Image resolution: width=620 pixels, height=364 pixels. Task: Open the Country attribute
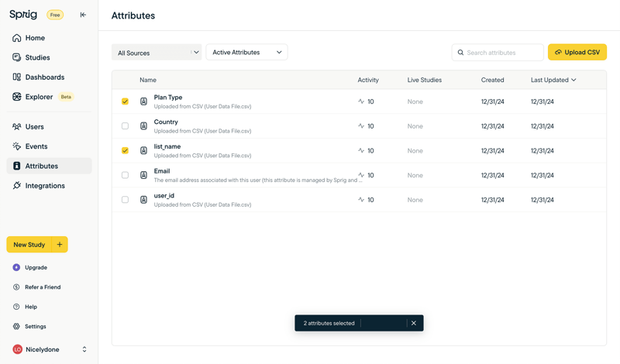click(166, 122)
